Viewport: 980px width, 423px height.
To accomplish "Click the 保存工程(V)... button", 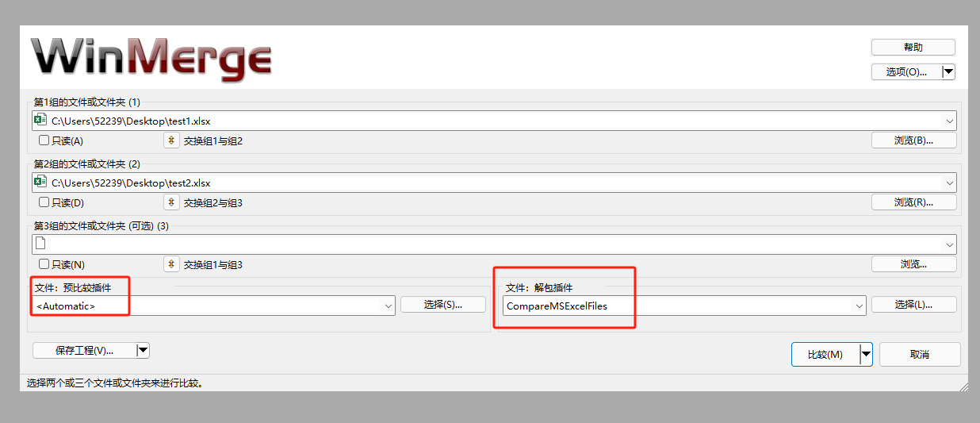I will point(84,350).
